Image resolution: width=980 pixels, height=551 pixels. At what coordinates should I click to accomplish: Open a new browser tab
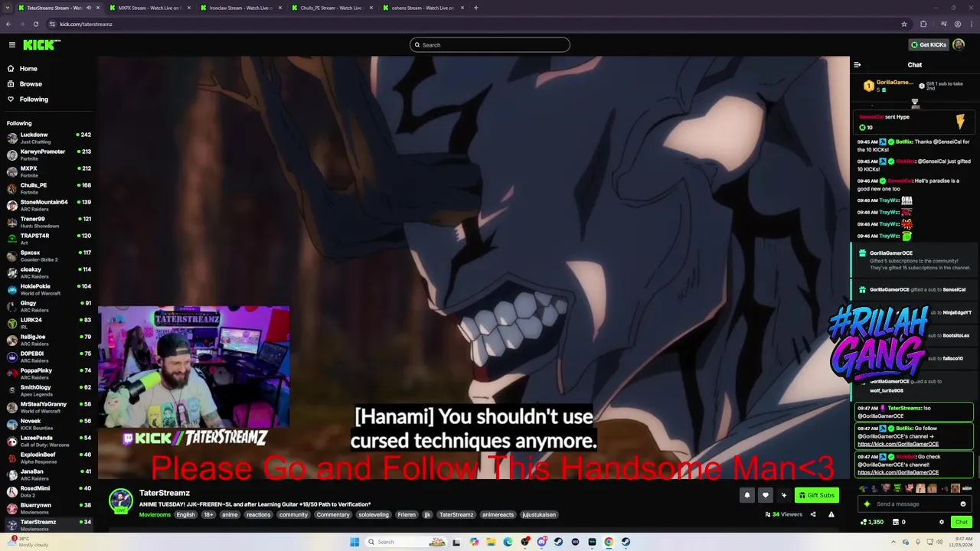pos(475,8)
